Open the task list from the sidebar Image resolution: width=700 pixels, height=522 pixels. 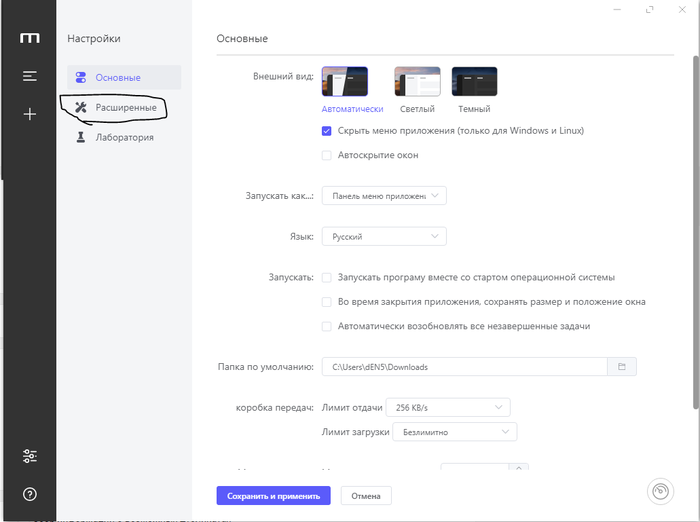(30, 76)
